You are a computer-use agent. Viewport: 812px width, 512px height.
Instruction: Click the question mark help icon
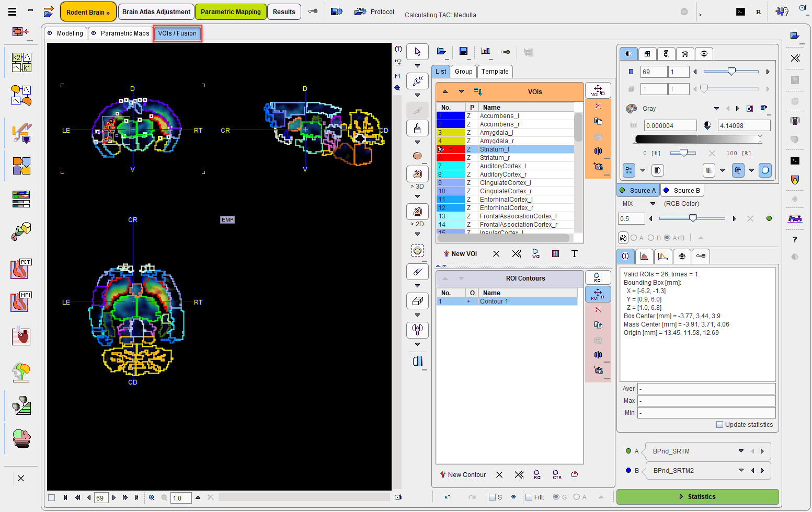[795, 239]
